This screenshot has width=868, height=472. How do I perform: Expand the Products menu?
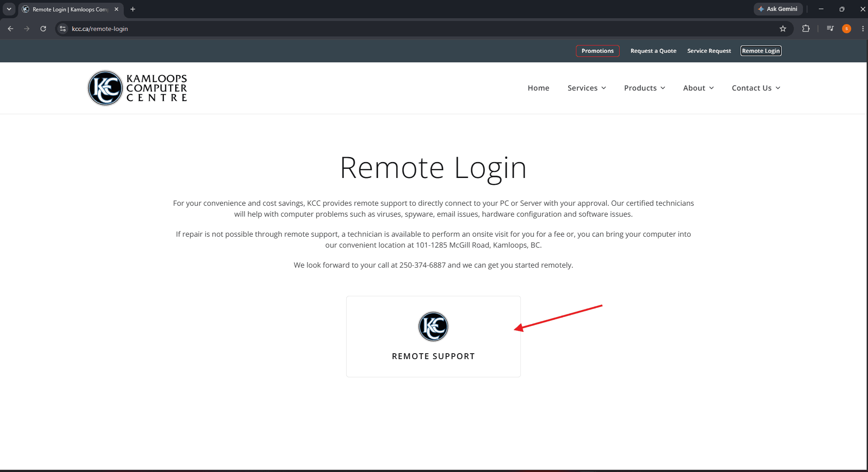(645, 88)
